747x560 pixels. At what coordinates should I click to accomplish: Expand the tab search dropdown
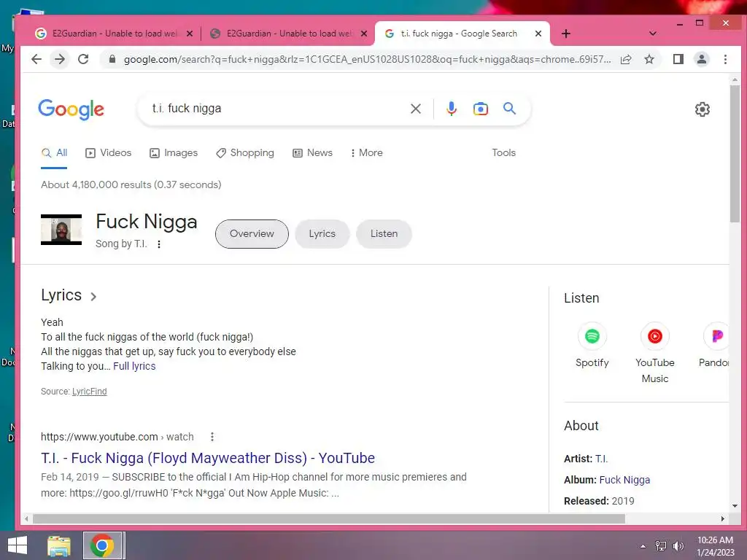tap(653, 34)
